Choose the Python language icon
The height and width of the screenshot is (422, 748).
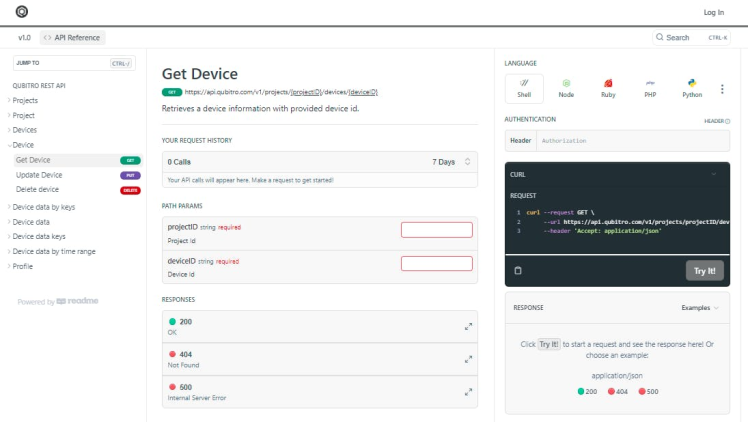(x=691, y=88)
